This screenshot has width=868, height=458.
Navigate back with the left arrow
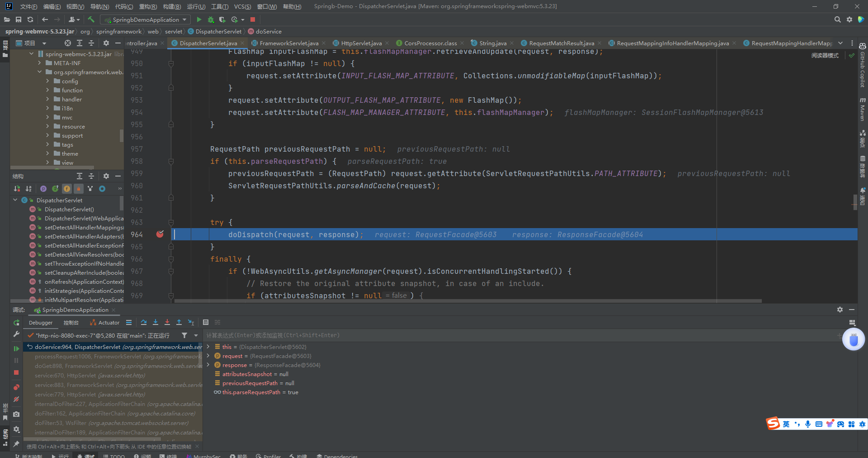[45, 19]
